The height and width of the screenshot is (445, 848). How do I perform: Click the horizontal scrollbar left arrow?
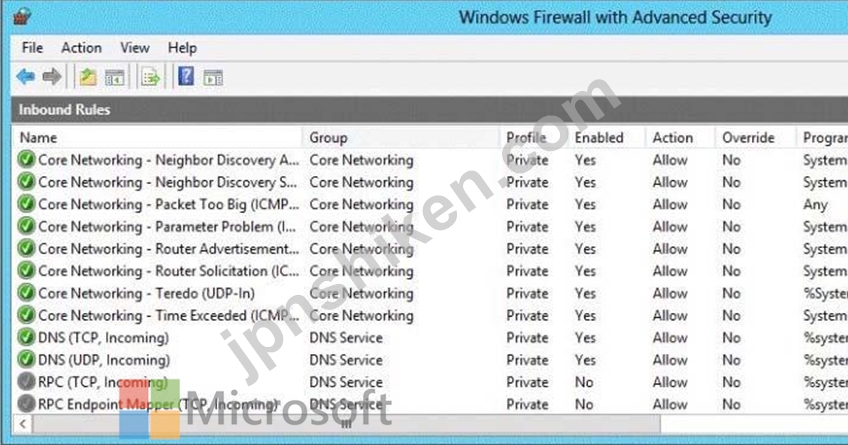coord(22,424)
